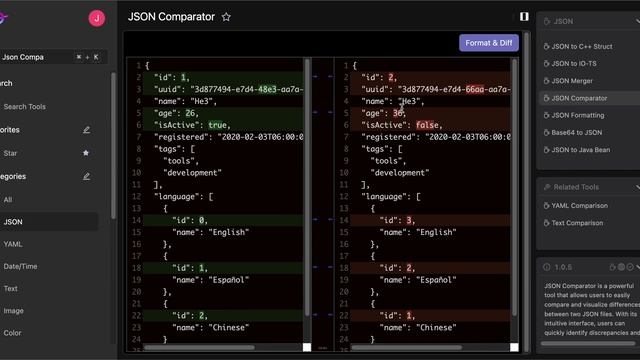
Task: Click the right editor horizontal scrollbar
Action: [x=407, y=348]
